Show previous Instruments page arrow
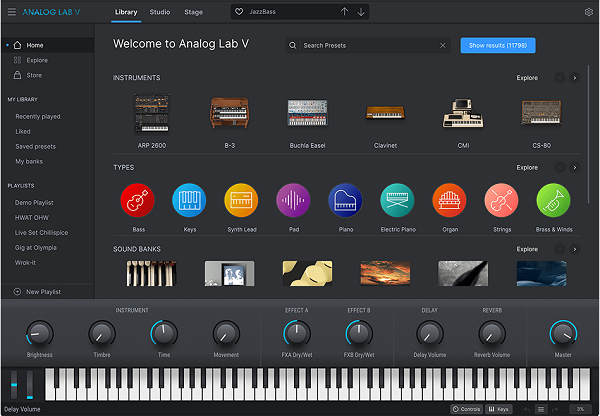This screenshot has width=600, height=416. 559,78
